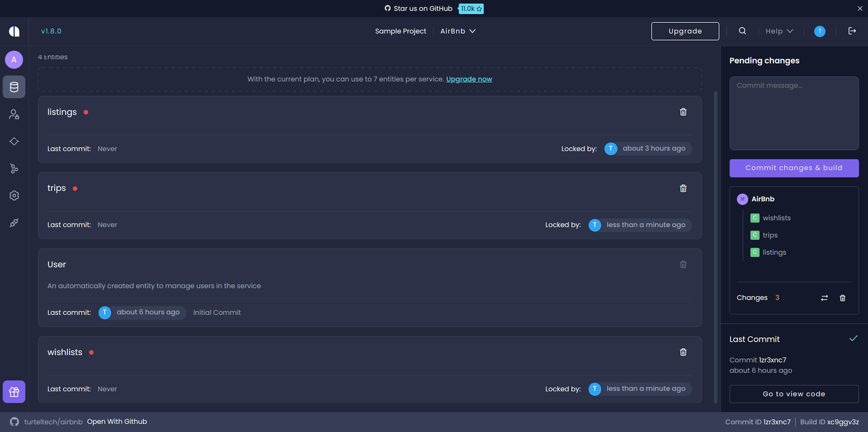Screen dimensions: 868x432
Task: Delete the listings entity with its trash icon
Action: click(x=683, y=112)
